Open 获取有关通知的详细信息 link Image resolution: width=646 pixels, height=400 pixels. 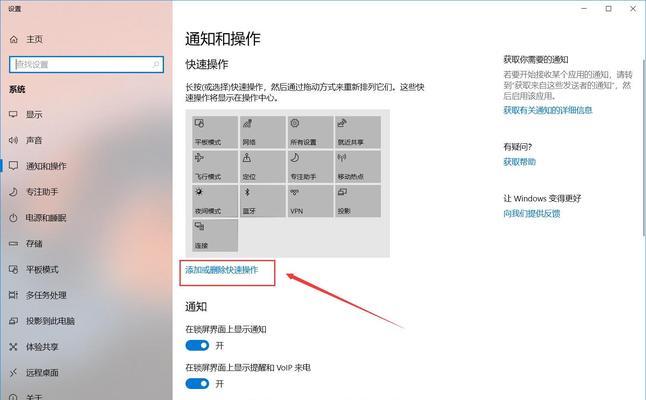548,110
